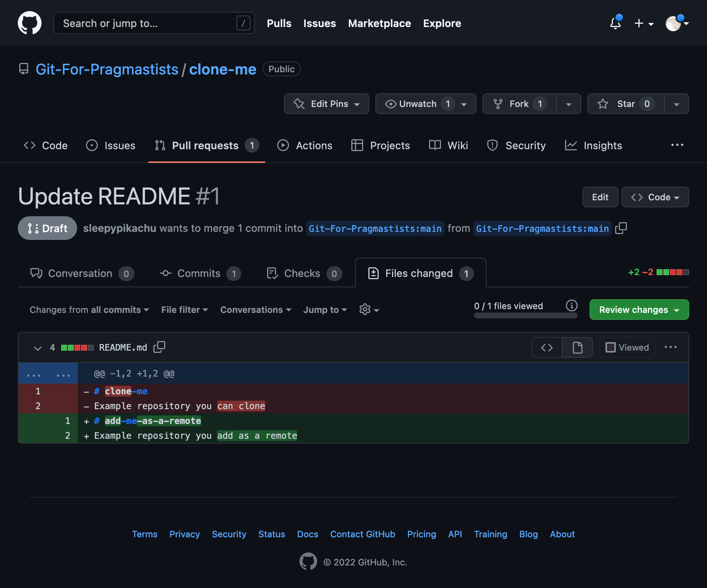Open the footer Docs link
The image size is (707, 588).
[x=308, y=534]
